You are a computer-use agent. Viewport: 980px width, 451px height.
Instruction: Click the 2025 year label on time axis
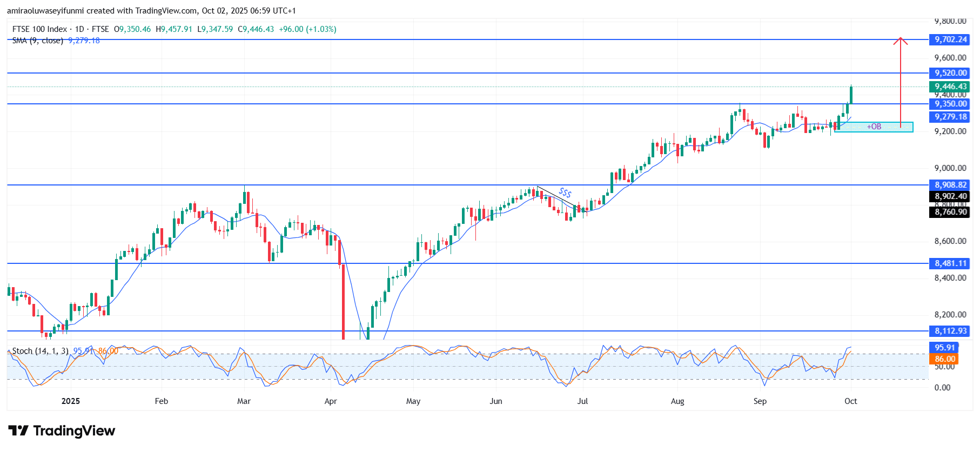(x=71, y=401)
